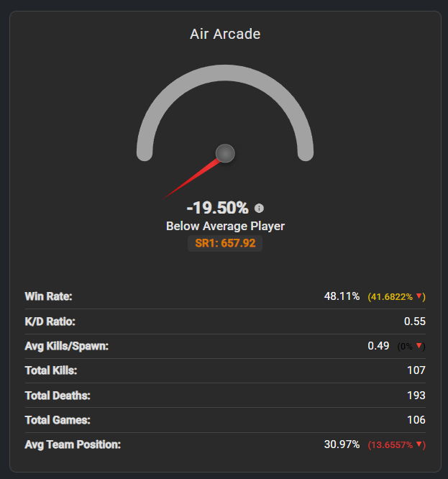Select the Win Rate label
Image resolution: width=448 pixels, height=479 pixels.
pos(48,296)
